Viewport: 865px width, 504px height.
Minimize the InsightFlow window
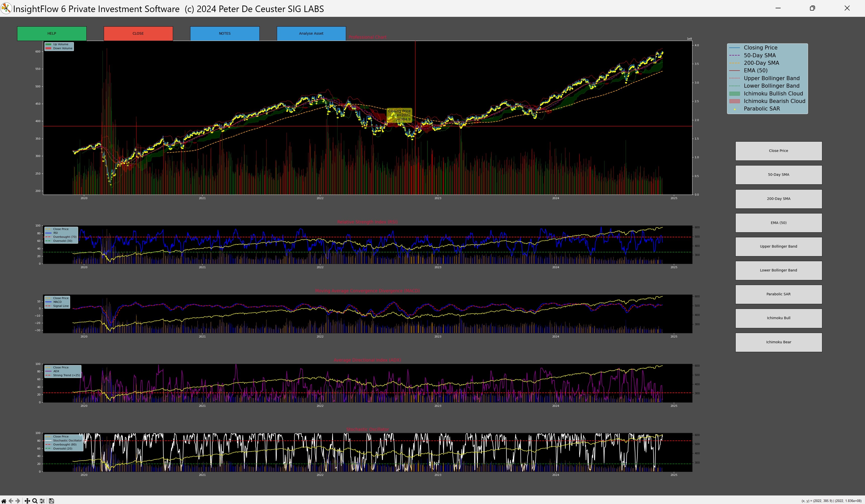click(x=778, y=8)
